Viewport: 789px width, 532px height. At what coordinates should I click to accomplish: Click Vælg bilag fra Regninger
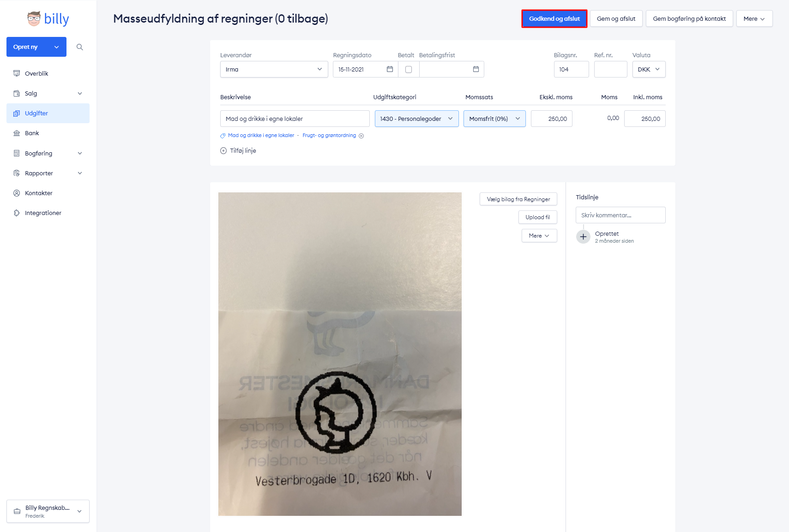tap(518, 199)
